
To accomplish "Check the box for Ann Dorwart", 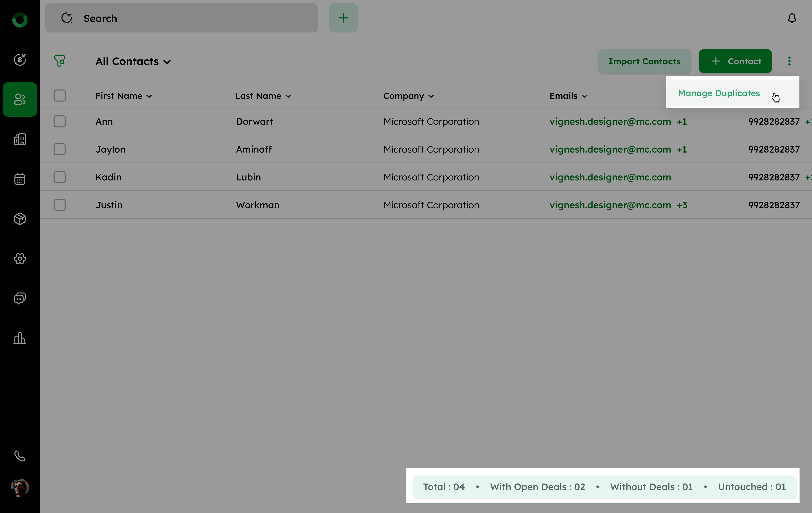I will (x=60, y=121).
